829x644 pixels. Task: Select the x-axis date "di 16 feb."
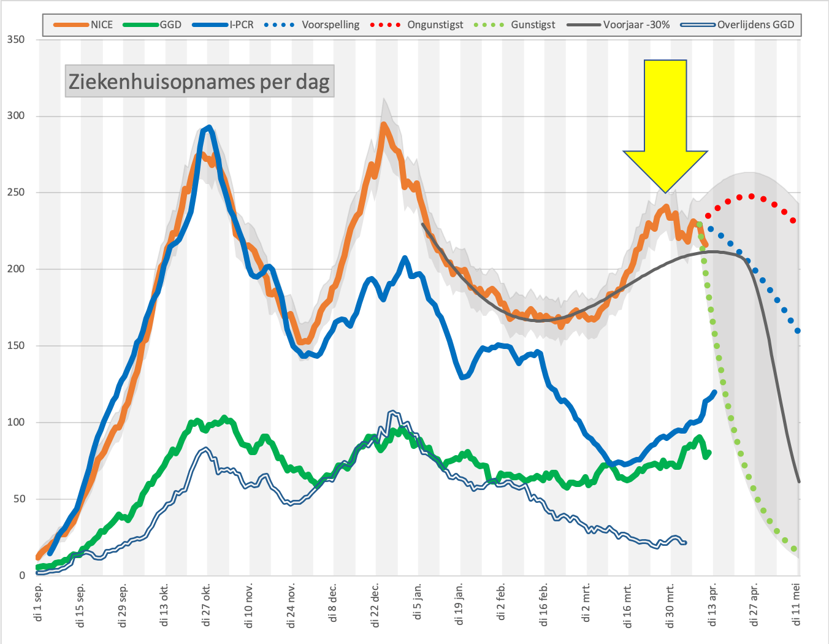[544, 604]
